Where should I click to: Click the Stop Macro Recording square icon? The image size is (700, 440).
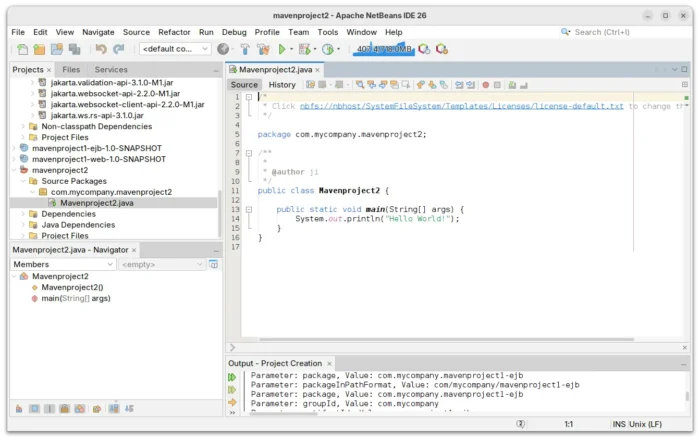tap(497, 85)
